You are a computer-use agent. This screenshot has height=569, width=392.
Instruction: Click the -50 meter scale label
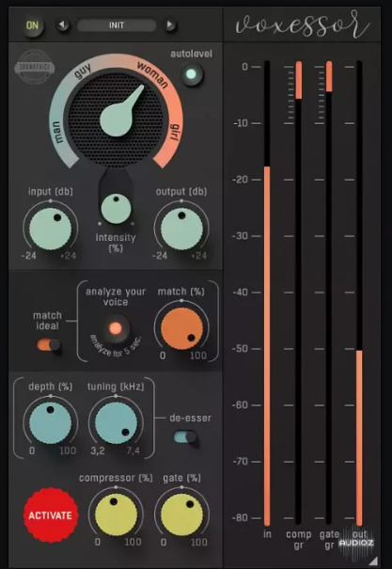(x=242, y=349)
